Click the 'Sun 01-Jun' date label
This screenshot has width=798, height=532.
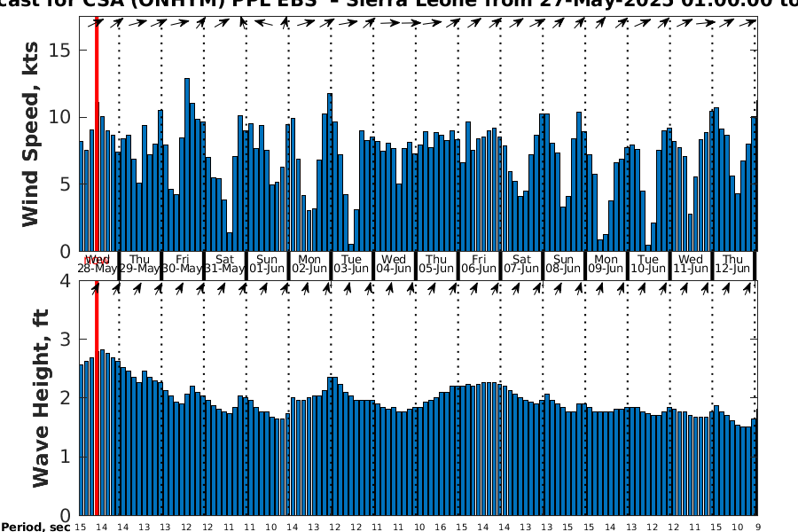(267, 264)
